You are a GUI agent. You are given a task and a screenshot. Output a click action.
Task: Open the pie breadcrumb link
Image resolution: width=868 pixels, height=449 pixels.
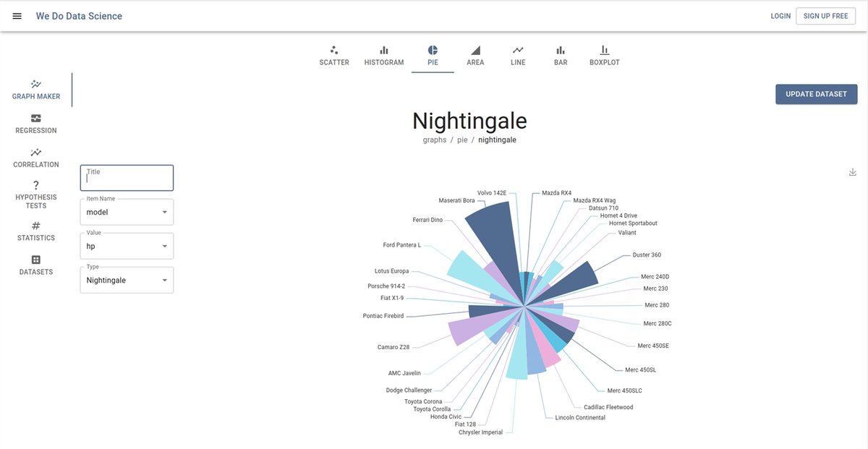(462, 140)
